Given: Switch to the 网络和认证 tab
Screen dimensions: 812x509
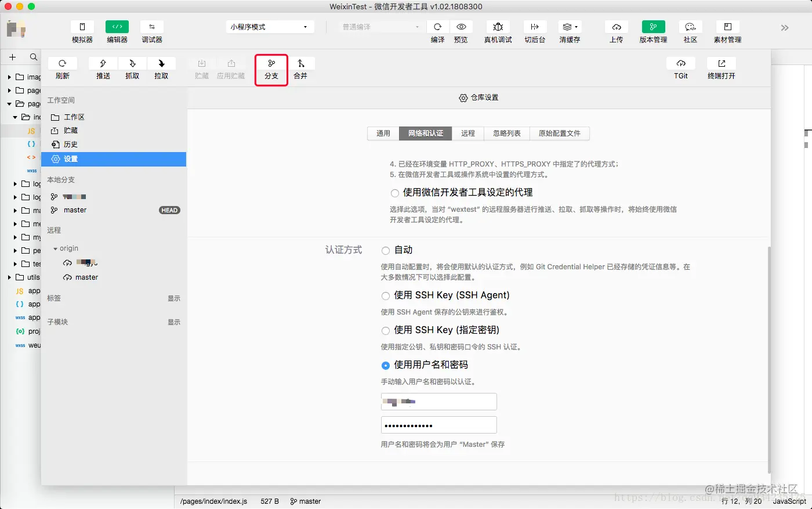Looking at the screenshot, I should (426, 133).
